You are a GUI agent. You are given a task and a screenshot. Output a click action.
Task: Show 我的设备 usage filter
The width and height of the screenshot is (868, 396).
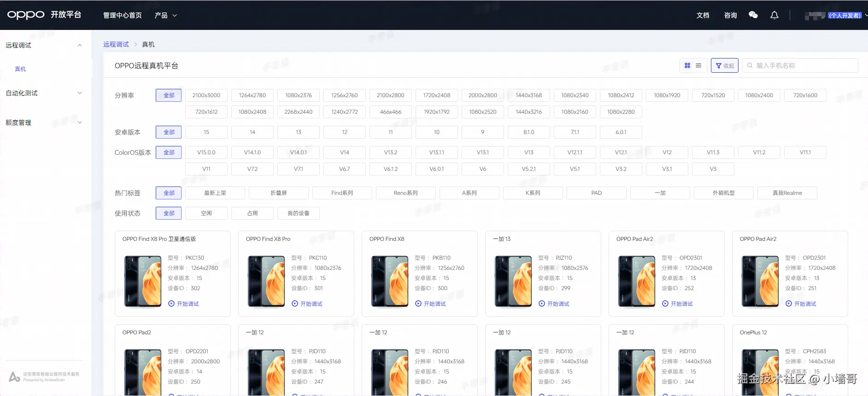299,213
